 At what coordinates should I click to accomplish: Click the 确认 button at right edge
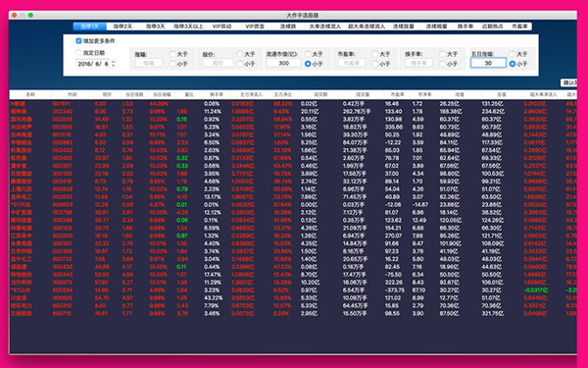[568, 82]
